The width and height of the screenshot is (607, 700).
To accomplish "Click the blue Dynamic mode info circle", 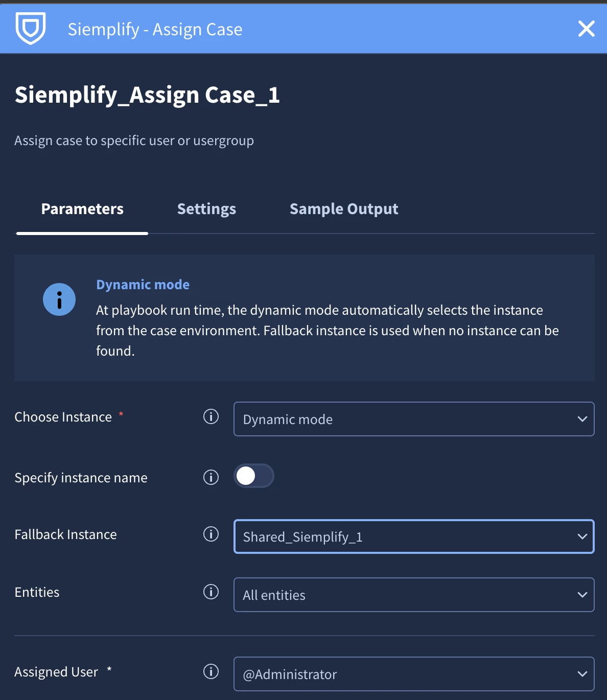I will click(x=59, y=299).
